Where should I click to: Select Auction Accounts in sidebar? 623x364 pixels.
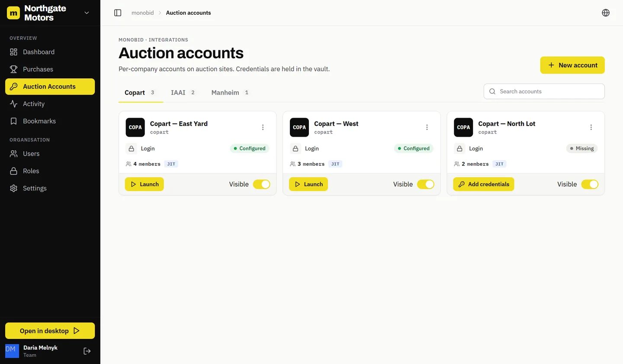(x=50, y=86)
